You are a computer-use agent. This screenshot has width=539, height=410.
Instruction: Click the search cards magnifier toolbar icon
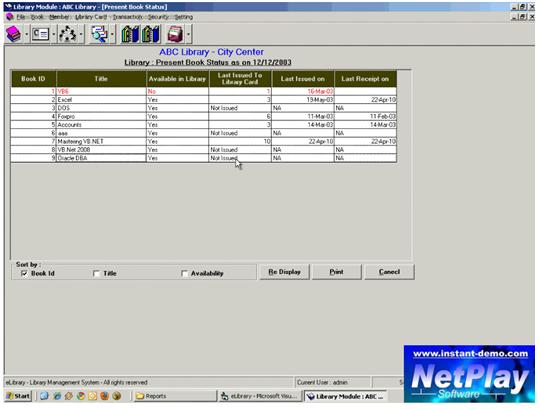pyautogui.click(x=99, y=34)
